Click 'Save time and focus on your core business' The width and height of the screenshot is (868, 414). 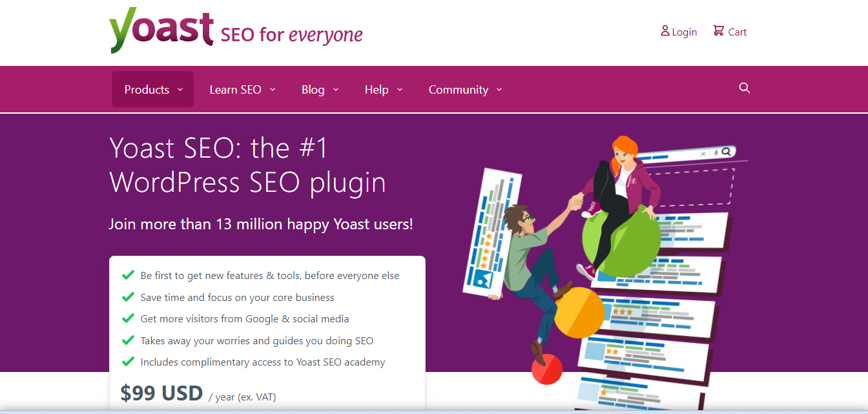click(x=238, y=298)
